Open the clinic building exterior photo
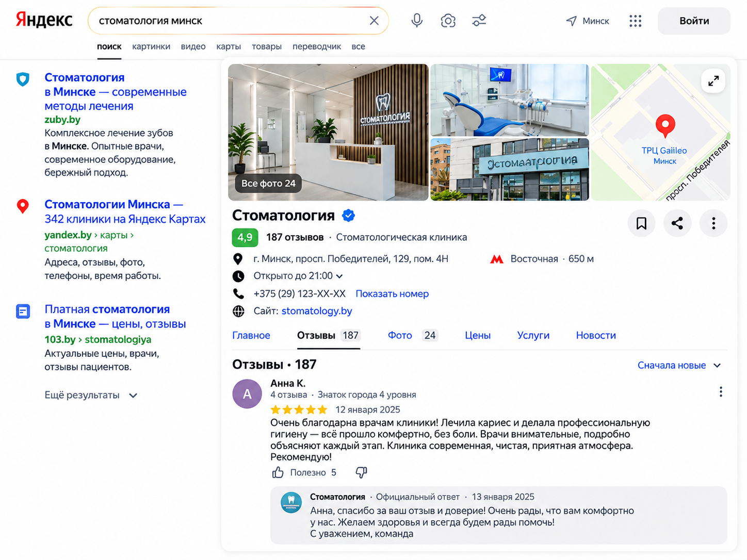This screenshot has height=560, width=747. point(510,169)
